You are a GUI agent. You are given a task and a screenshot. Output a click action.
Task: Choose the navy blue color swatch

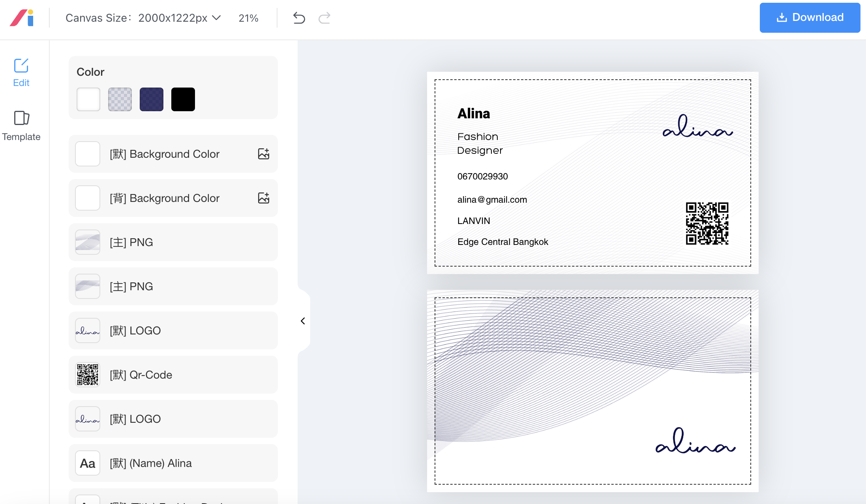[152, 99]
